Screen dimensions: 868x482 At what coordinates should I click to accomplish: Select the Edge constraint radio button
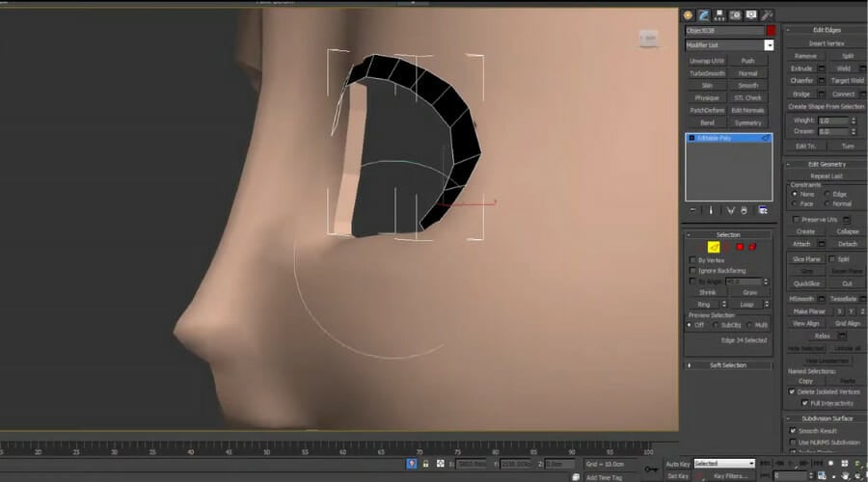pyautogui.click(x=827, y=194)
